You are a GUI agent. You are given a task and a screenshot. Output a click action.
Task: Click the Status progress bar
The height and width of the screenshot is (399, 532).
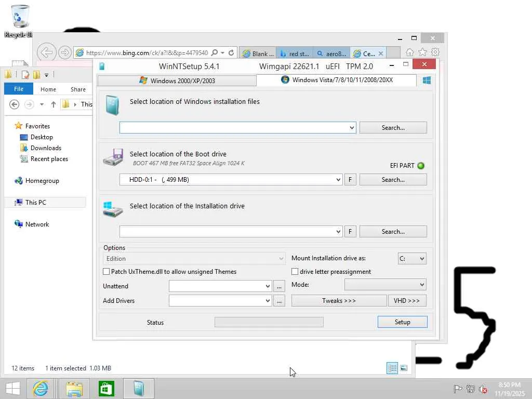point(269,322)
